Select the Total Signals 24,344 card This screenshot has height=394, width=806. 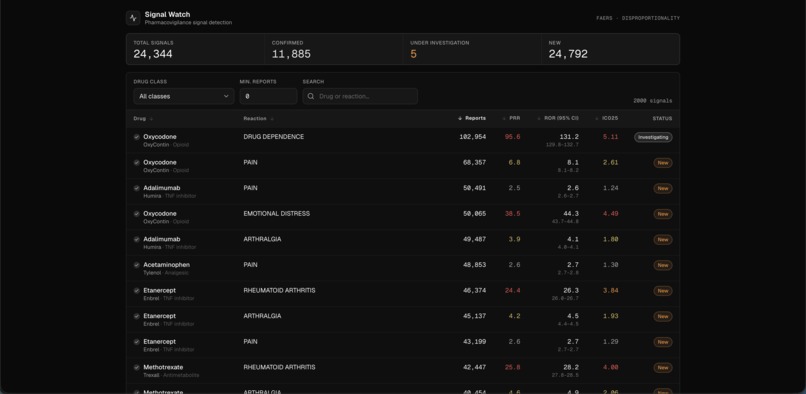pyautogui.click(x=195, y=49)
